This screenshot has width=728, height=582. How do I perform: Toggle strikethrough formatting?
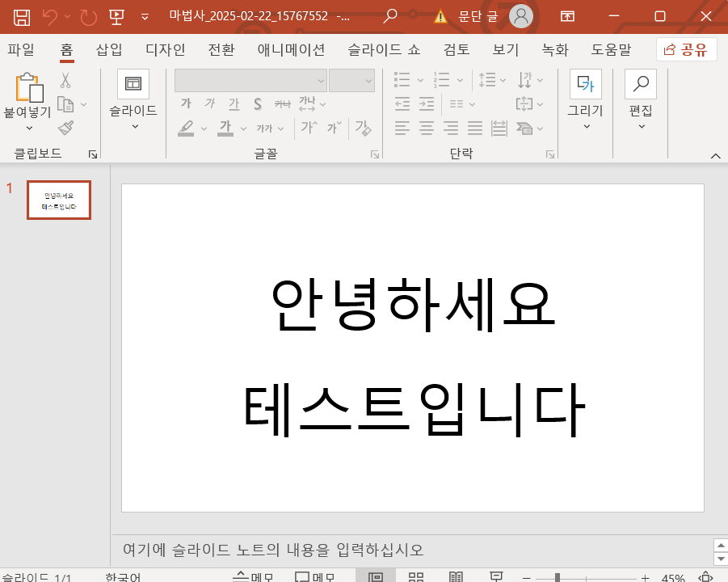[282, 104]
